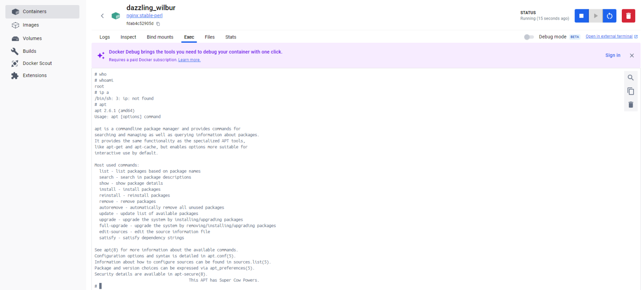Click the nginx:stable-perl image link

point(144,16)
